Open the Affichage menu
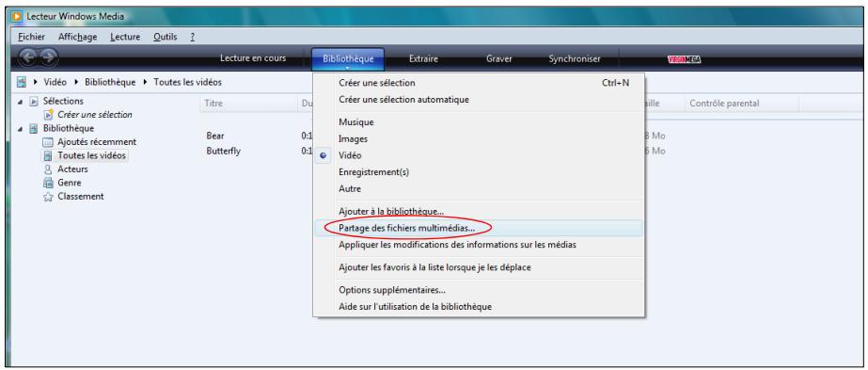This screenshot has width=868, height=370. 77,37
